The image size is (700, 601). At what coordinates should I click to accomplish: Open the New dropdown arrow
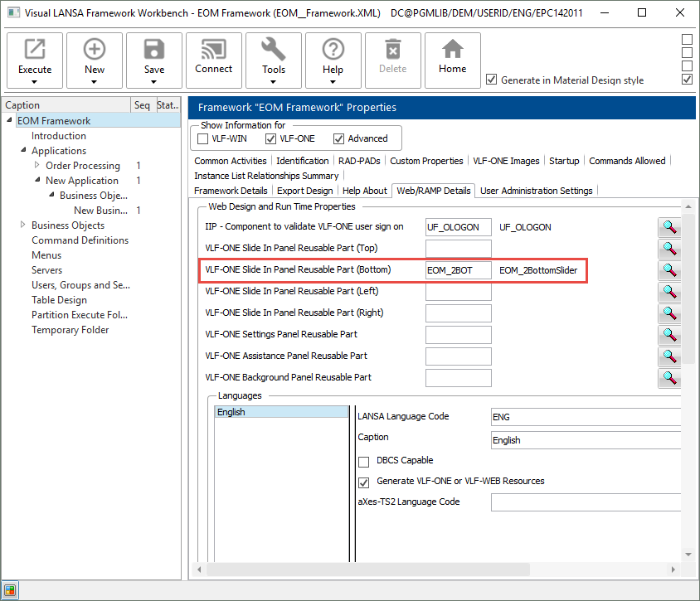(94, 82)
